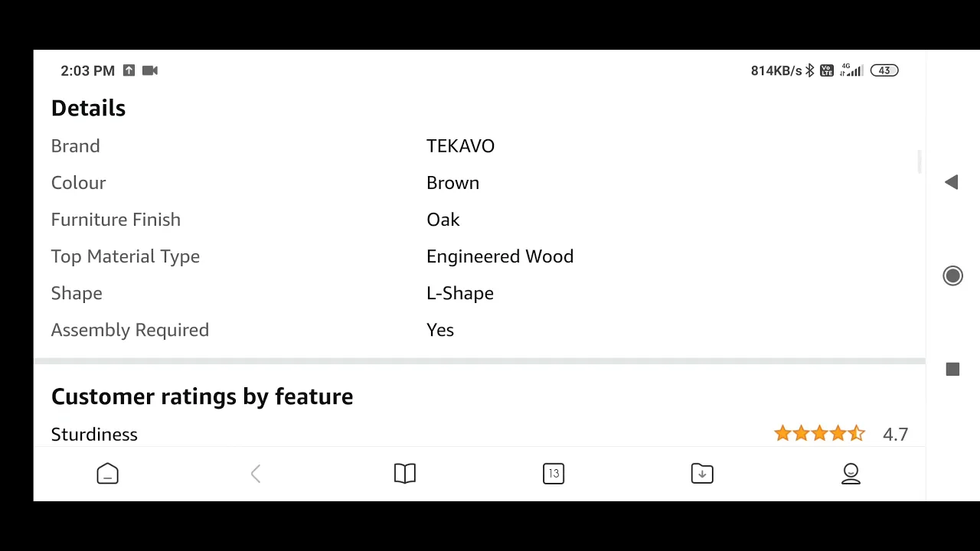The width and height of the screenshot is (980, 551).
Task: Tap the TEKAVO brand value
Action: (x=460, y=146)
